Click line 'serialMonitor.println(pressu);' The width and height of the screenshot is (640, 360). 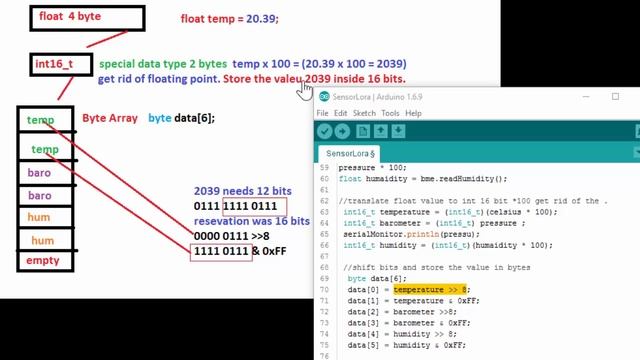[x=411, y=234]
